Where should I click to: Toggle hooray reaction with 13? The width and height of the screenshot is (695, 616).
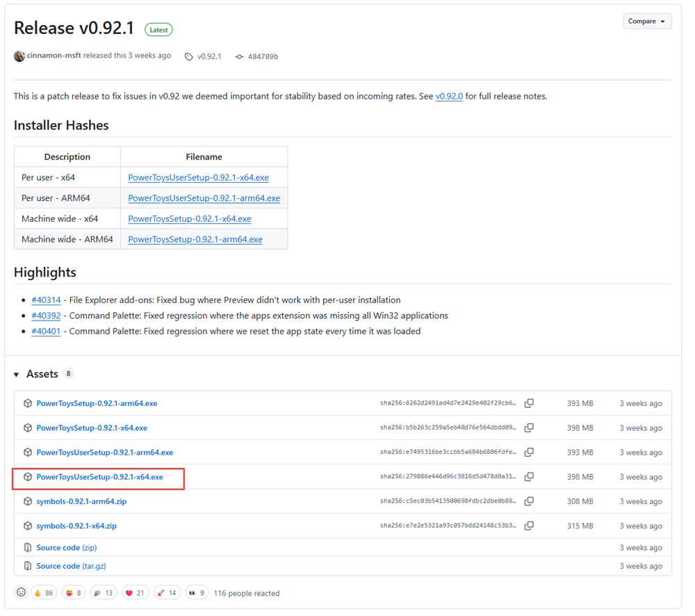pos(104,593)
